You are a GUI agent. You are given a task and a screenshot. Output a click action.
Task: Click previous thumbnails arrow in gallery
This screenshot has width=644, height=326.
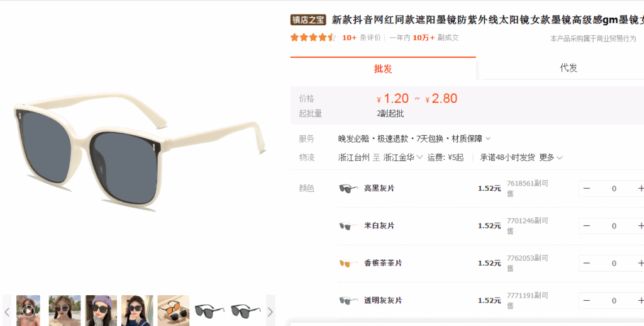click(x=7, y=312)
